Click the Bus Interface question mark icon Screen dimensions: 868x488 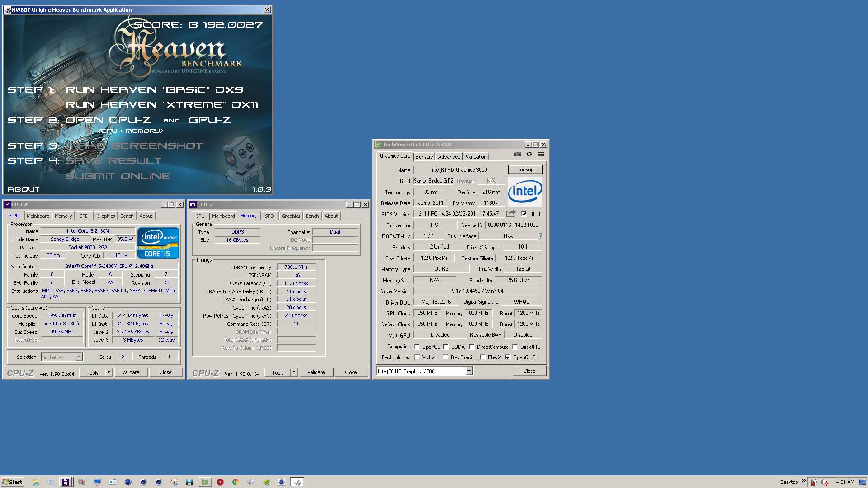pos(540,236)
